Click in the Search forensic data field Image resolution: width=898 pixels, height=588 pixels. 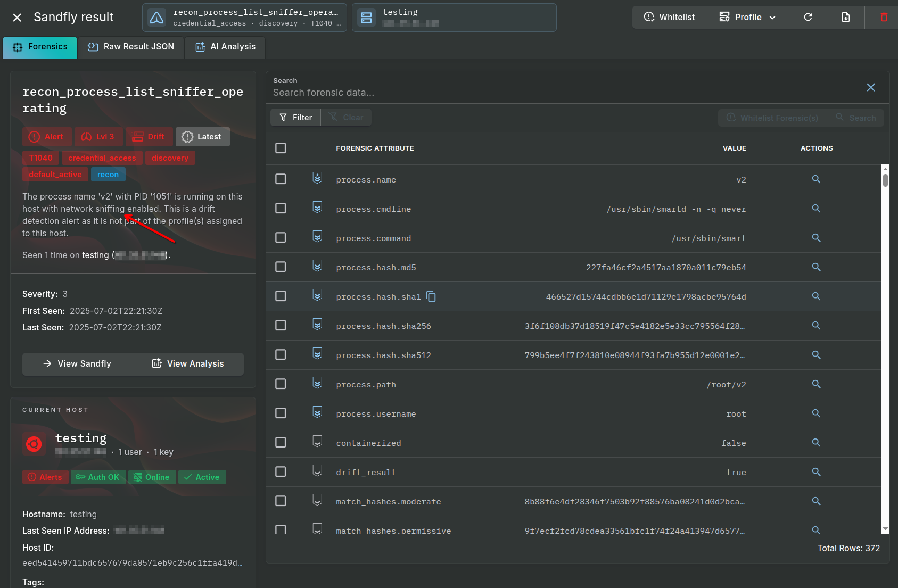click(564, 93)
